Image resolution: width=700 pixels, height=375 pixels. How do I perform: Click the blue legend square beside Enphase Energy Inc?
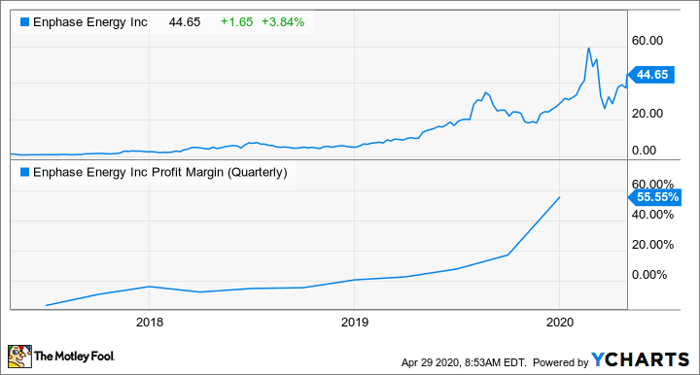[x=24, y=22]
